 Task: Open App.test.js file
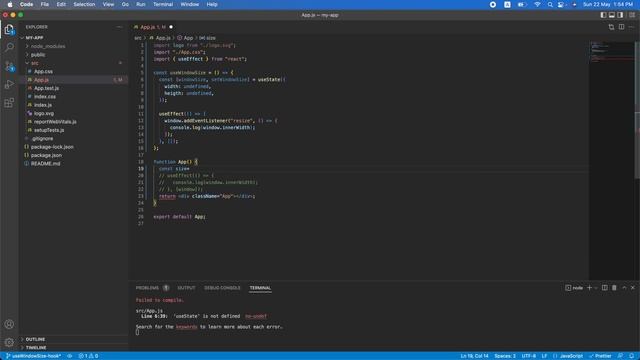pyautogui.click(x=46, y=88)
